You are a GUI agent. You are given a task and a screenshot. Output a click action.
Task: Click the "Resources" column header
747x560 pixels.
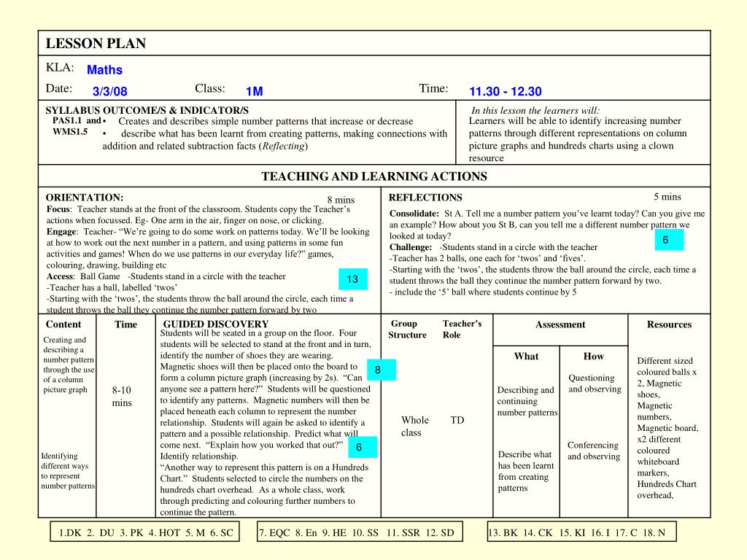click(x=669, y=324)
